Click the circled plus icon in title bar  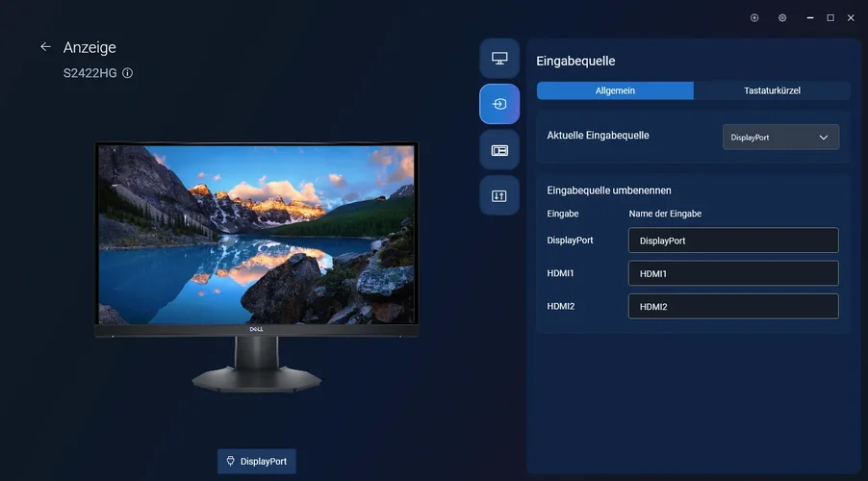pyautogui.click(x=753, y=17)
